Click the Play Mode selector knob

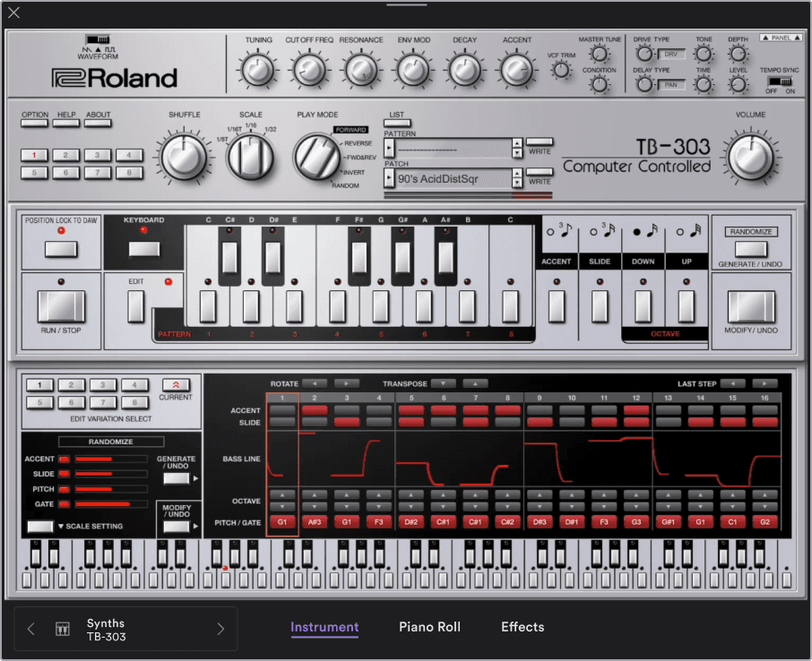(316, 158)
